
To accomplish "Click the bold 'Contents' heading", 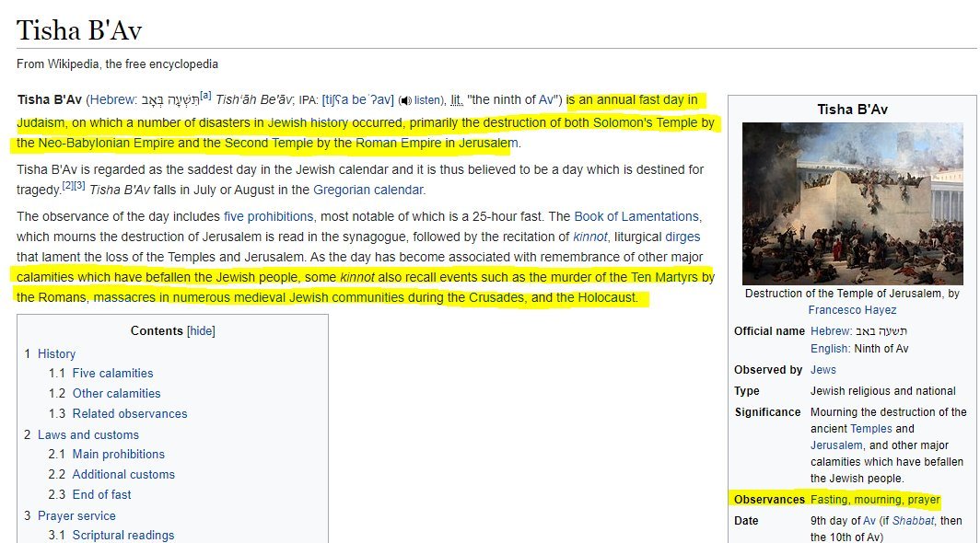I will (157, 331).
